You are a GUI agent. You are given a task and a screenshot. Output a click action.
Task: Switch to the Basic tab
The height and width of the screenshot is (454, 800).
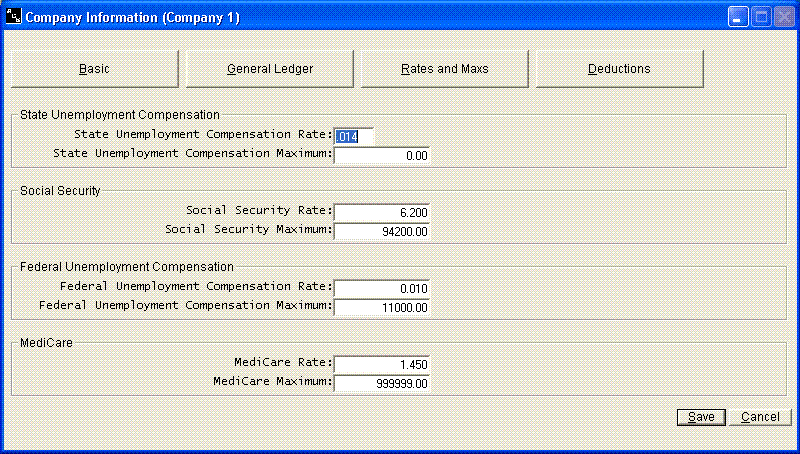[94, 69]
